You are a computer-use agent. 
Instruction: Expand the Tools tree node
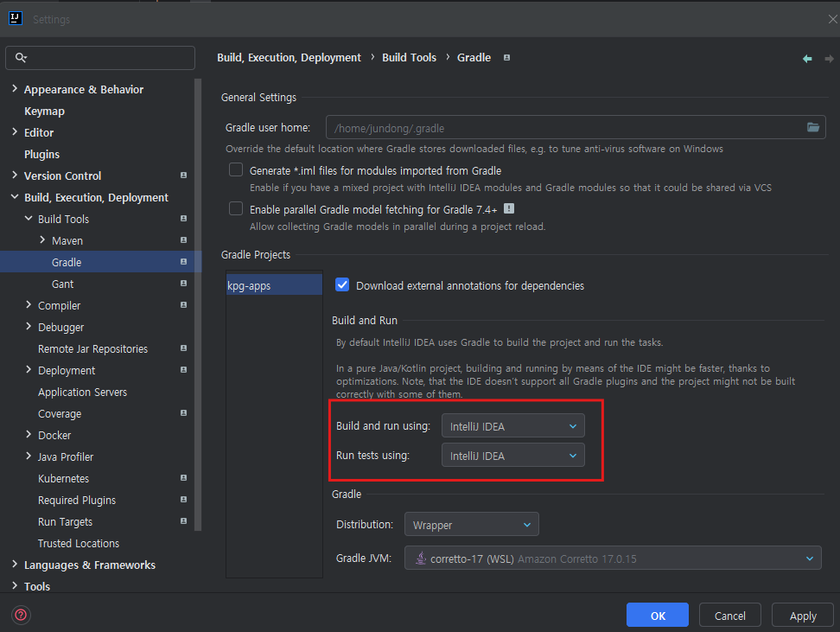(x=15, y=586)
